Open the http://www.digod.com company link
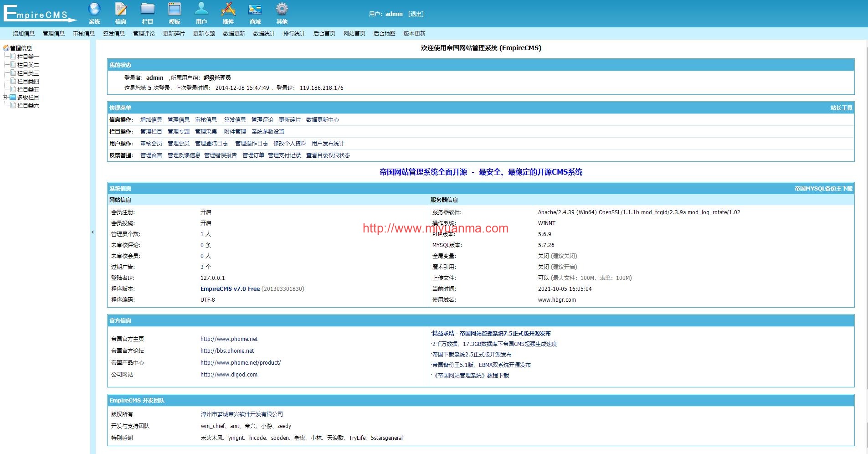Viewport: 868px width, 454px height. click(229, 375)
